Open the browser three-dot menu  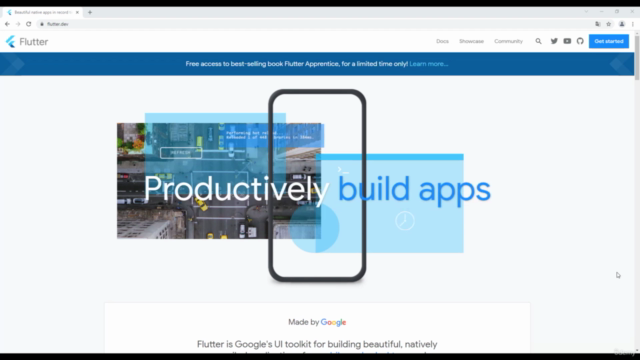coord(633,24)
